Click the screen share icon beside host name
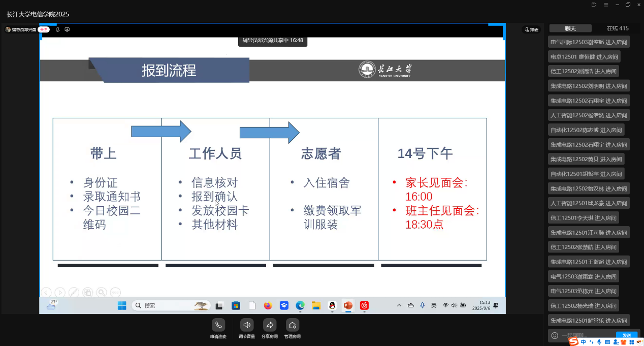 tap(67, 29)
